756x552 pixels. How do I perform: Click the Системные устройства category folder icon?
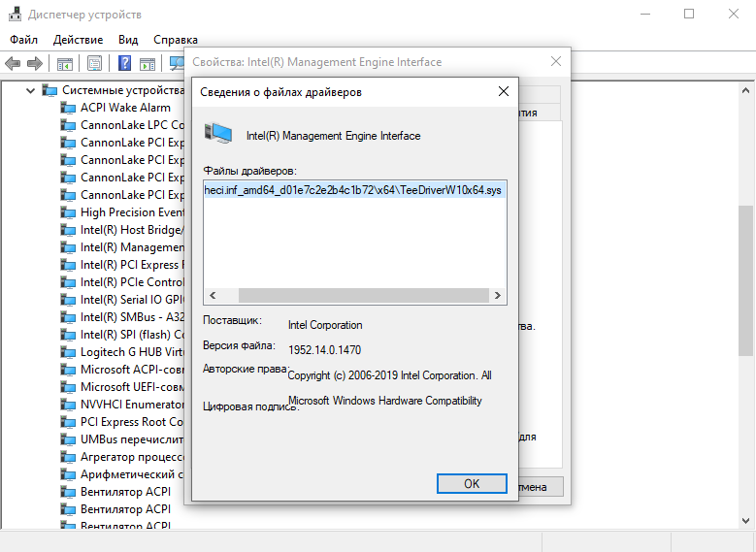click(x=49, y=90)
